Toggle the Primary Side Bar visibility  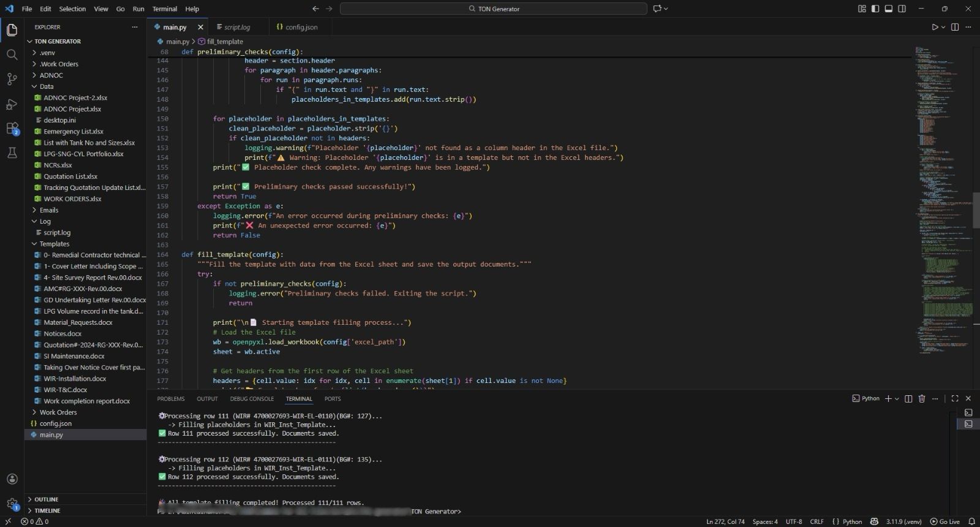875,9
